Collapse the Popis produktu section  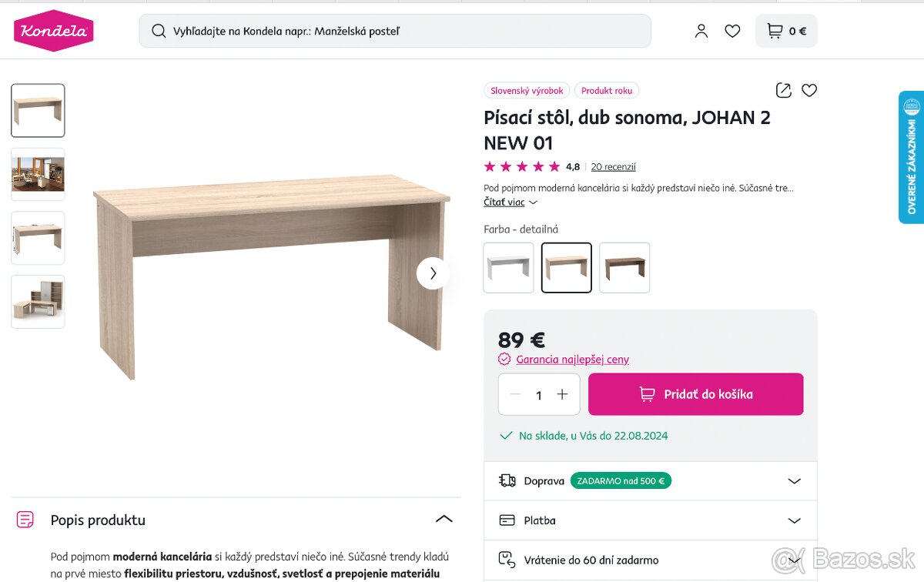tap(444, 519)
